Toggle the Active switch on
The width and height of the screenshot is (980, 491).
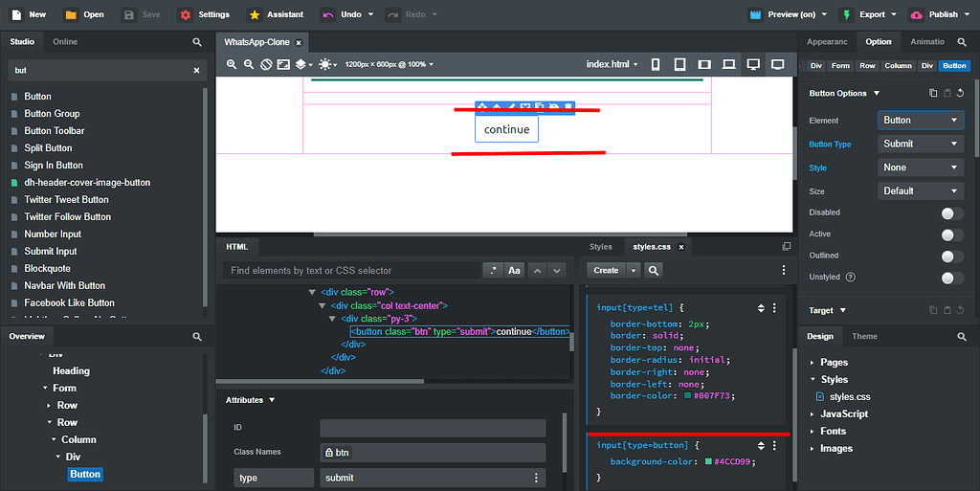(951, 234)
